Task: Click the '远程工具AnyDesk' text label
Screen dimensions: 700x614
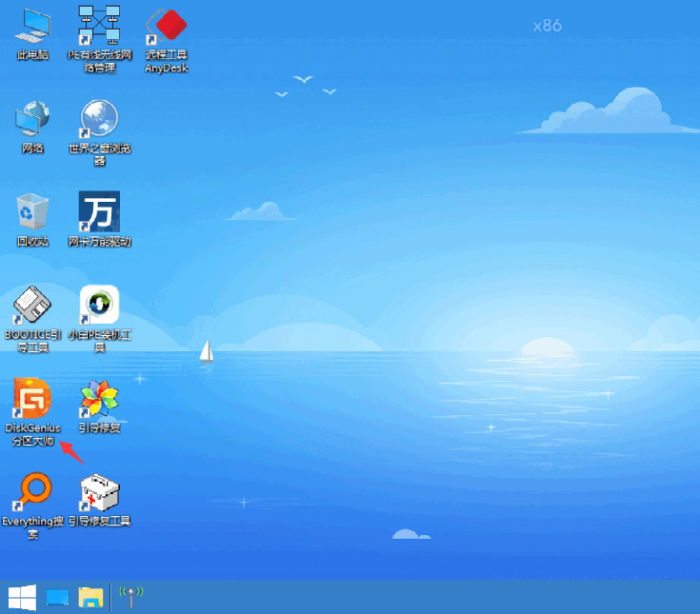Action: click(166, 61)
